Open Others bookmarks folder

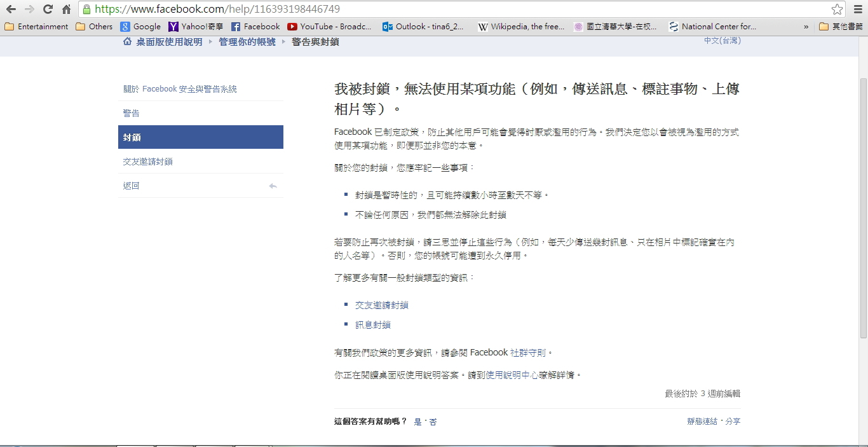pyautogui.click(x=94, y=27)
